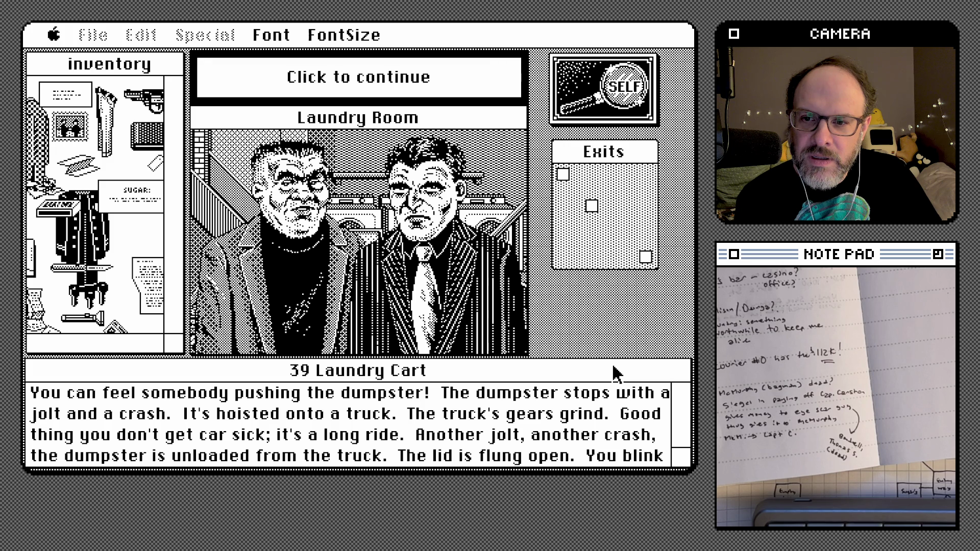Click the Exits panel title
980x551 pixels.
(x=604, y=152)
